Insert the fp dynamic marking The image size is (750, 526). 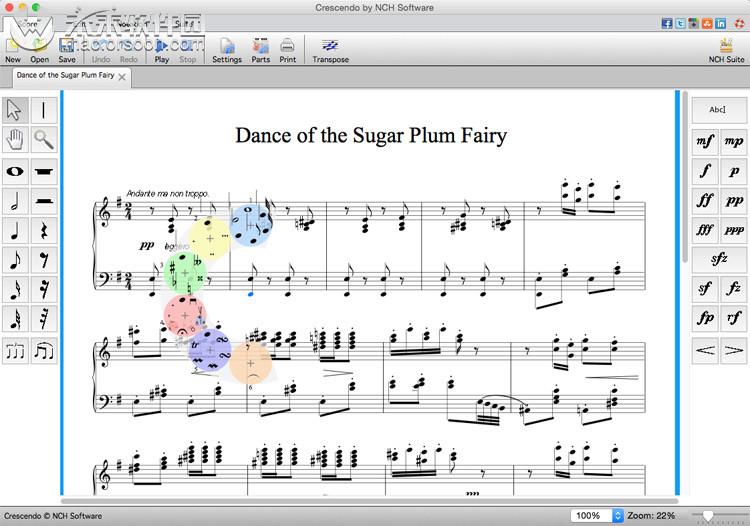coord(705,318)
